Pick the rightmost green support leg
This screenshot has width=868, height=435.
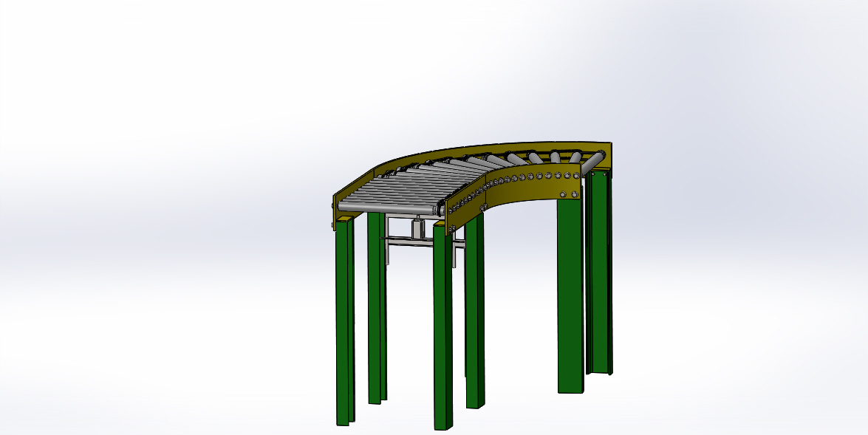coord(600,273)
